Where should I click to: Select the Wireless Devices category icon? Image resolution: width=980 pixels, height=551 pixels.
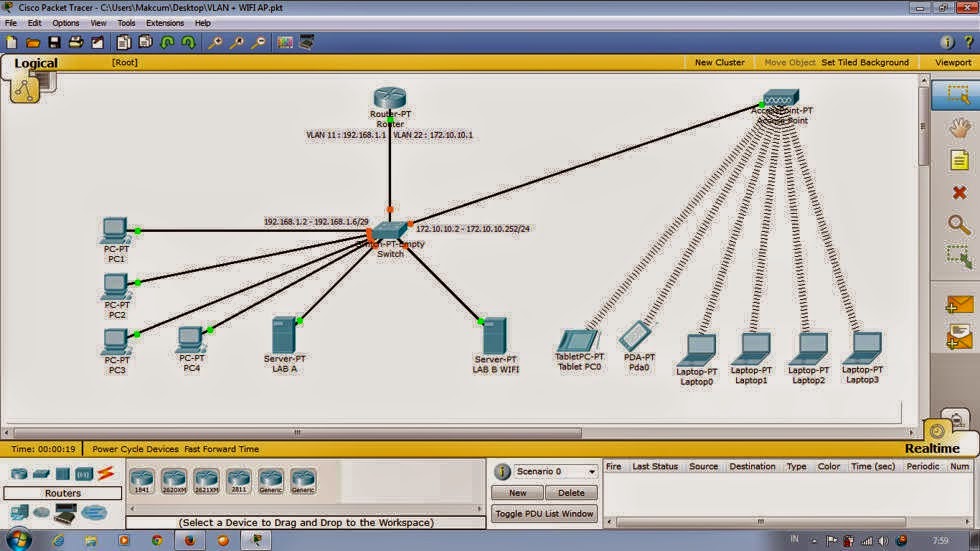tap(84, 474)
